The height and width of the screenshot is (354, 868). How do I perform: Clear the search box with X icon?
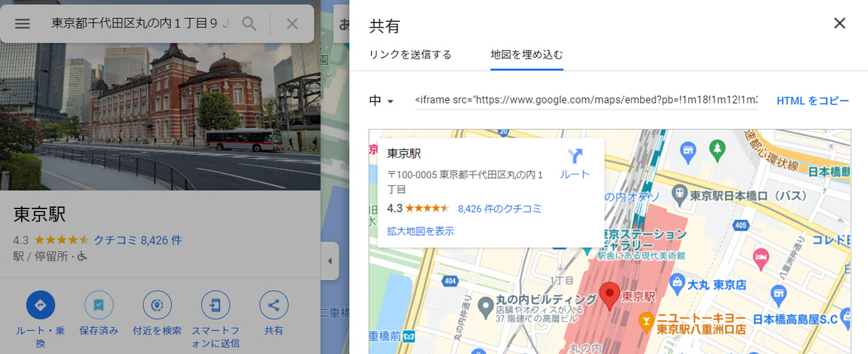(292, 23)
